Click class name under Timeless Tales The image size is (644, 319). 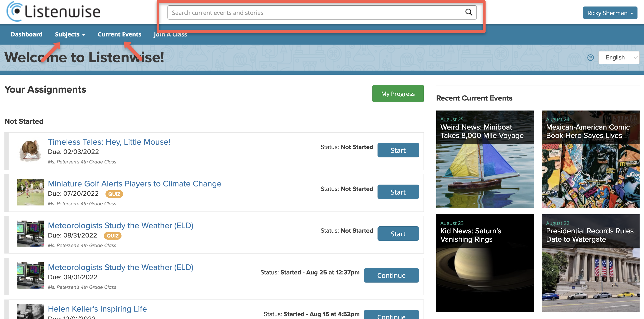pyautogui.click(x=82, y=162)
